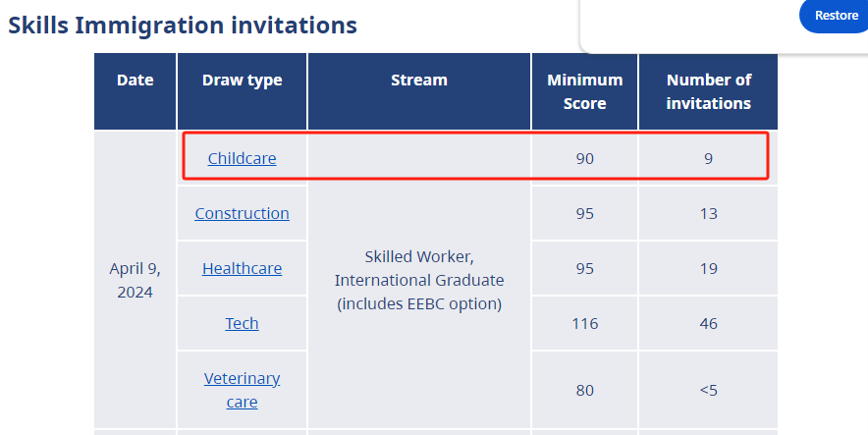Click the Skills Immigration invitations heading

[x=183, y=26]
